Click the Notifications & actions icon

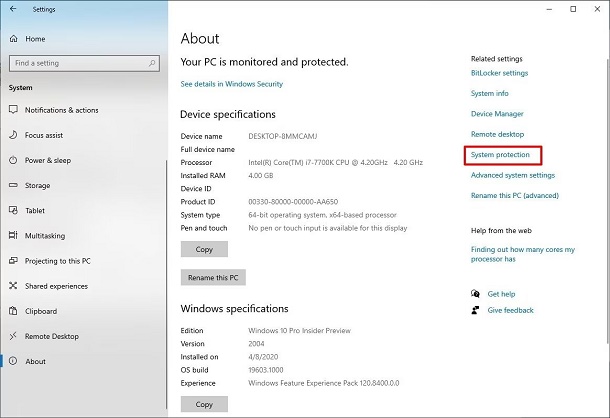click(13, 109)
